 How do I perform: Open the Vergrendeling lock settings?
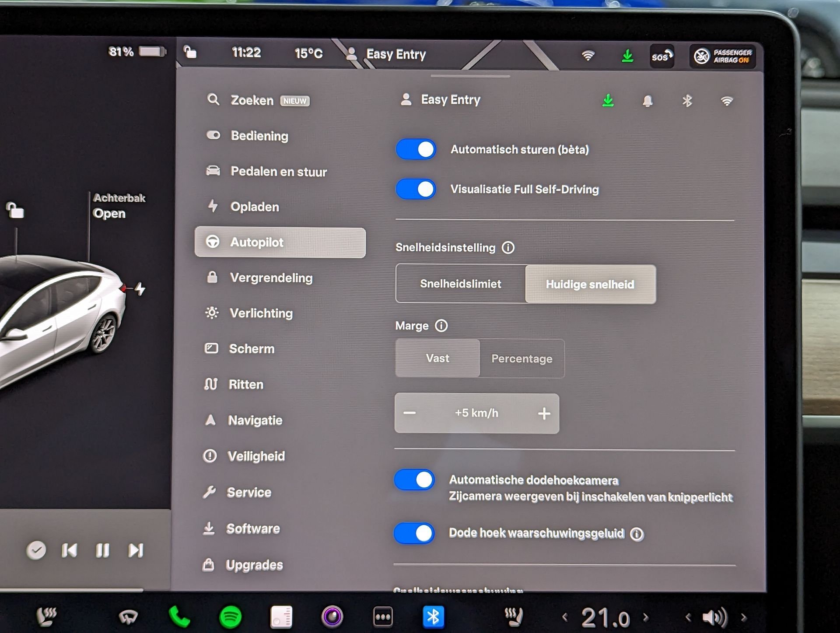point(259,278)
